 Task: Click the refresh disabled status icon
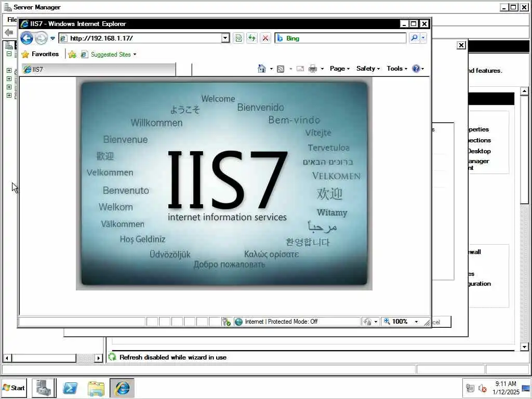coord(112,357)
